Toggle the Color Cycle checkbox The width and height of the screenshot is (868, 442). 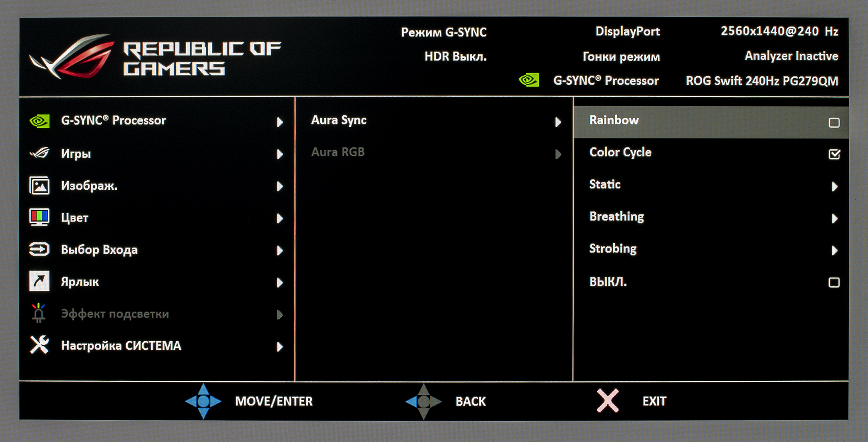(834, 154)
